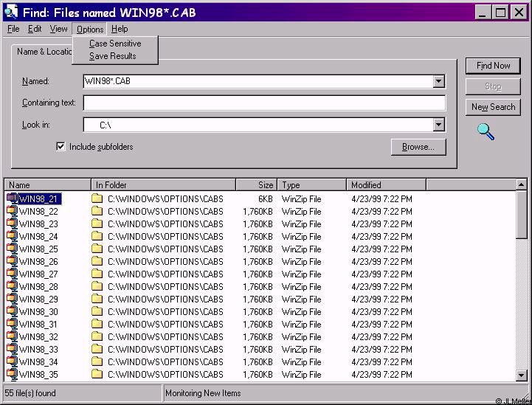Screen dimensions: 532x405
Task: Click the Stop button
Action: click(493, 86)
